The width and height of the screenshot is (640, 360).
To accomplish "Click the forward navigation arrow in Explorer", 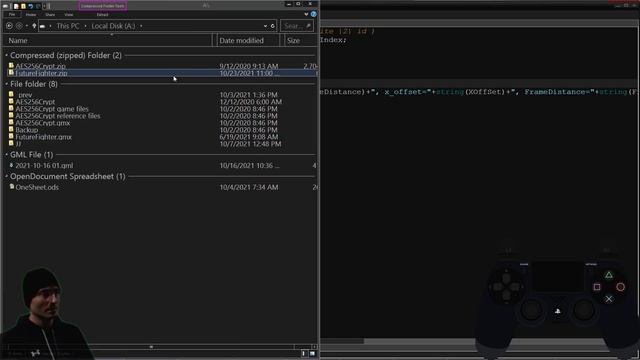I will [19, 26].
